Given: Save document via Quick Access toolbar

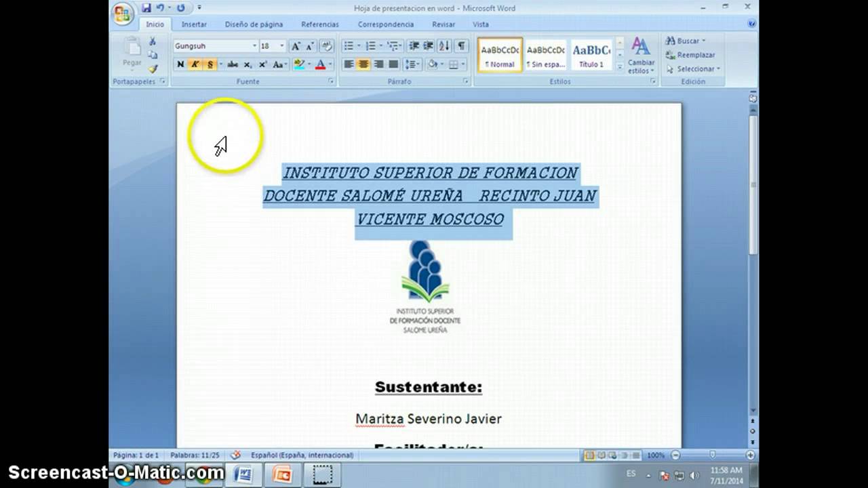Looking at the screenshot, I should coord(146,8).
